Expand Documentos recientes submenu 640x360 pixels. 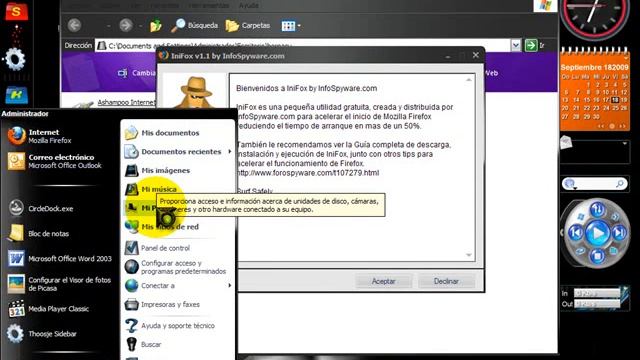click(178, 151)
